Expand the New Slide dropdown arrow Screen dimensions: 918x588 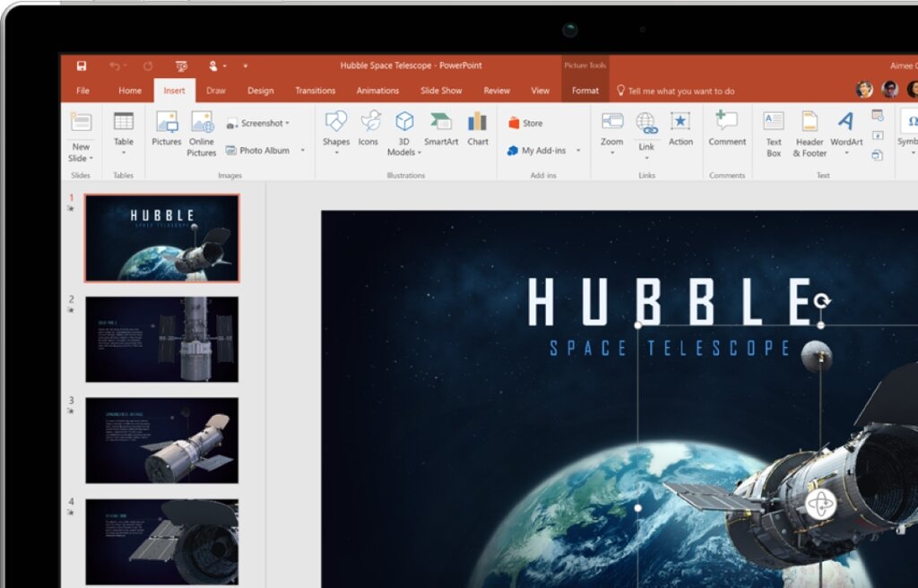91,159
